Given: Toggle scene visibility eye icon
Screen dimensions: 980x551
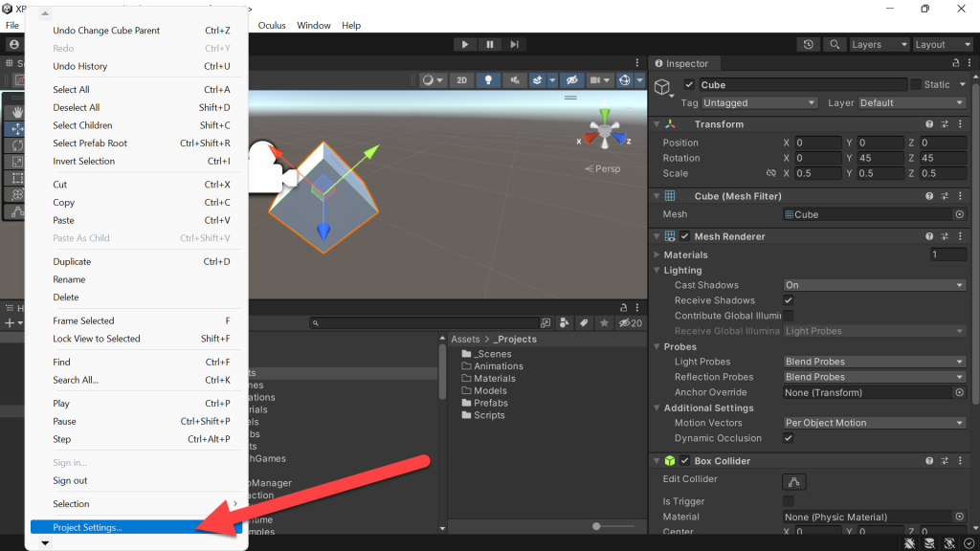Looking at the screenshot, I should tap(572, 80).
